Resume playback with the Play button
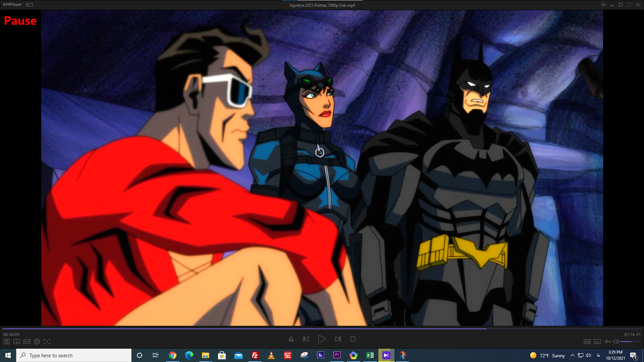Viewport: 644px width, 362px height. 322,339
